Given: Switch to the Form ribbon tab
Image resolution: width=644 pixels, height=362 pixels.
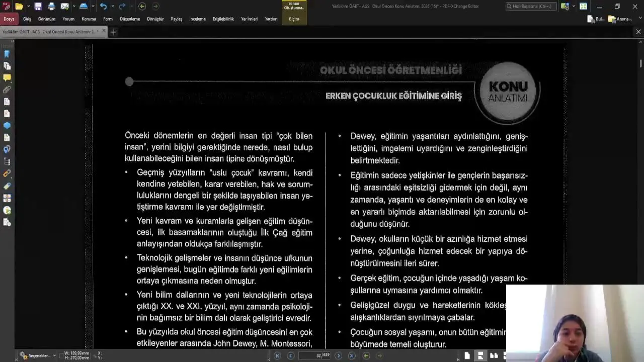Looking at the screenshot, I should pyautogui.click(x=108, y=19).
